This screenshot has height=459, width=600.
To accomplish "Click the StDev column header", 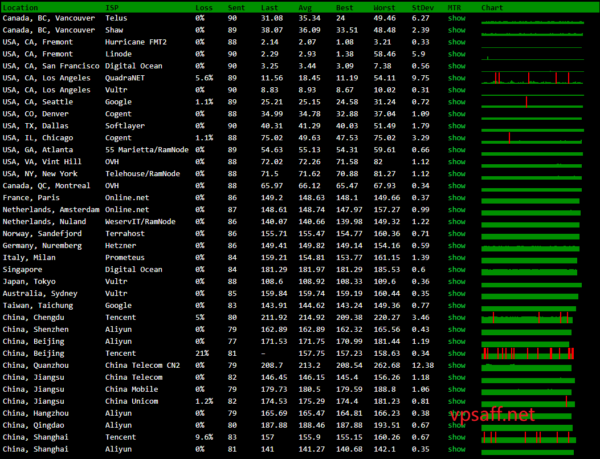I will (x=422, y=8).
